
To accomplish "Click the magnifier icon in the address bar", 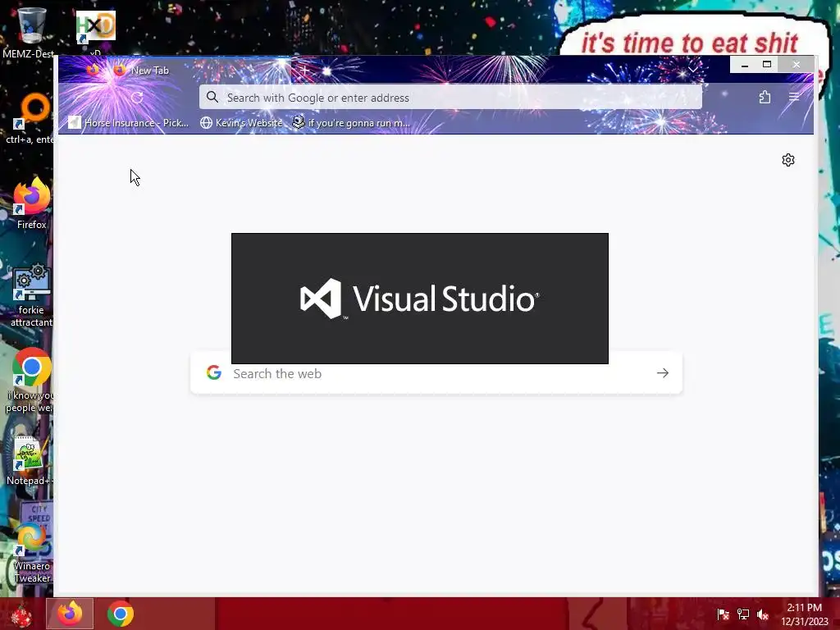I will pos(212,97).
